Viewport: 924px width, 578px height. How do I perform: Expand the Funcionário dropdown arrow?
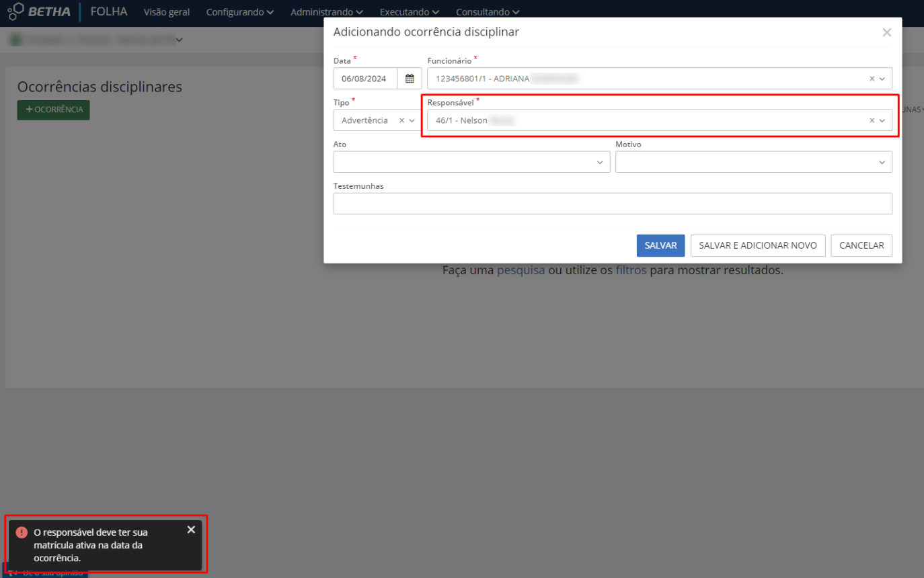pos(882,79)
